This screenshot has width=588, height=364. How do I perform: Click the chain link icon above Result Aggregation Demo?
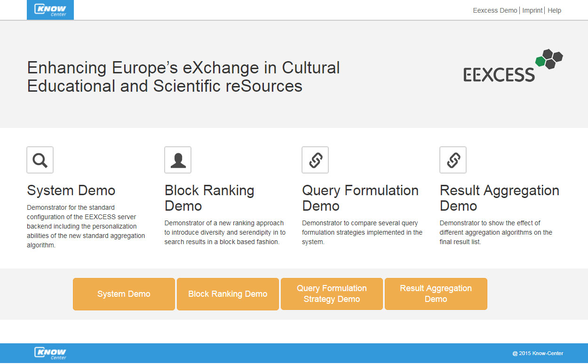tap(453, 160)
